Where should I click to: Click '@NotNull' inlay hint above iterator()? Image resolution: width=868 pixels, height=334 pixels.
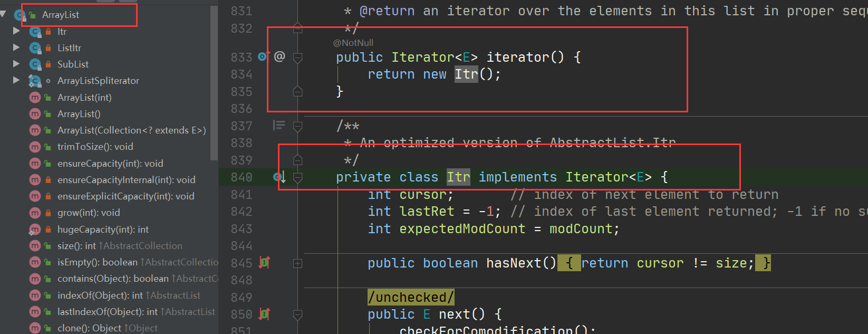353,43
